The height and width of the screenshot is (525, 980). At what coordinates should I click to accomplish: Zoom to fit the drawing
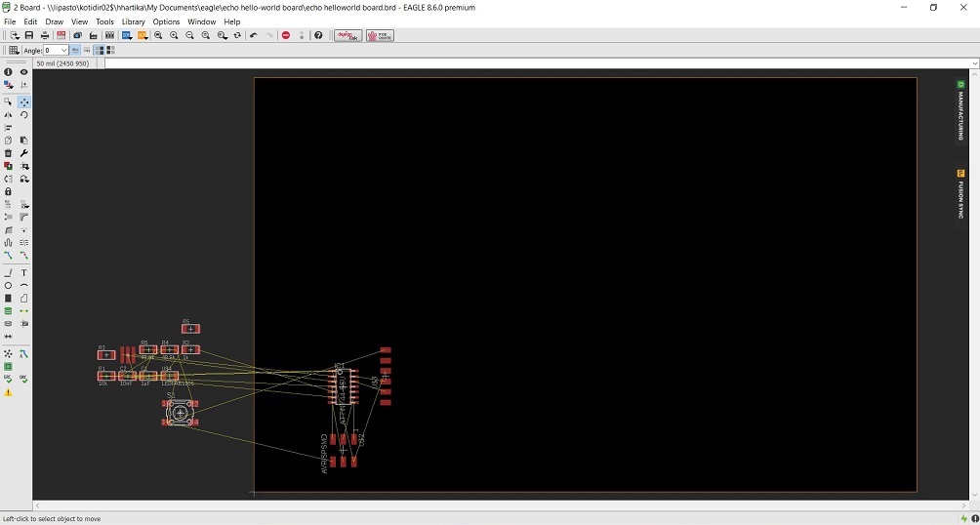pos(158,36)
